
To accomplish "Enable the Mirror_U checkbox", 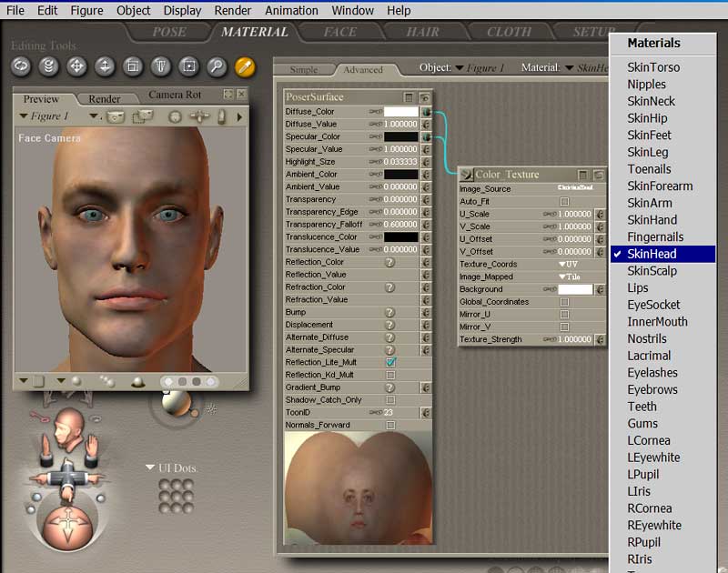I will (564, 314).
